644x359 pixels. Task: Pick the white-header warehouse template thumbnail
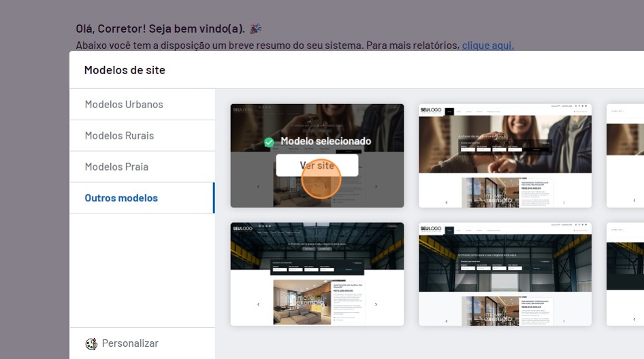504,274
